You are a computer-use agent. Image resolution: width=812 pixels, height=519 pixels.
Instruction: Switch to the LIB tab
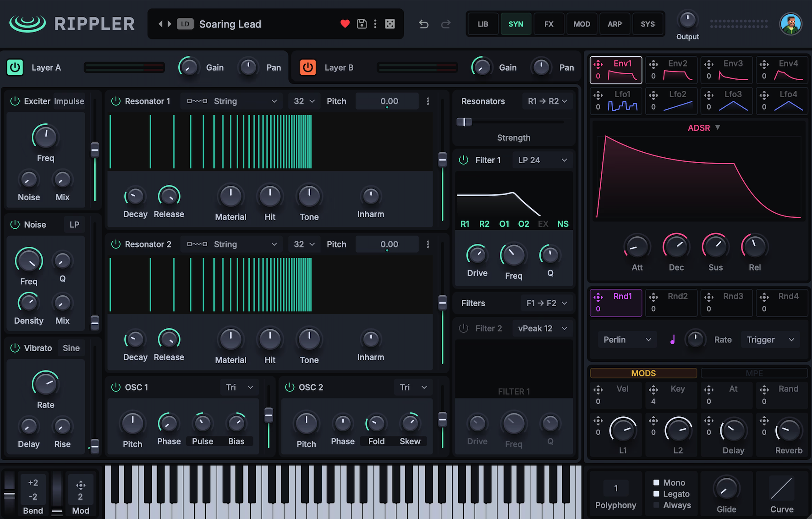tap(483, 24)
